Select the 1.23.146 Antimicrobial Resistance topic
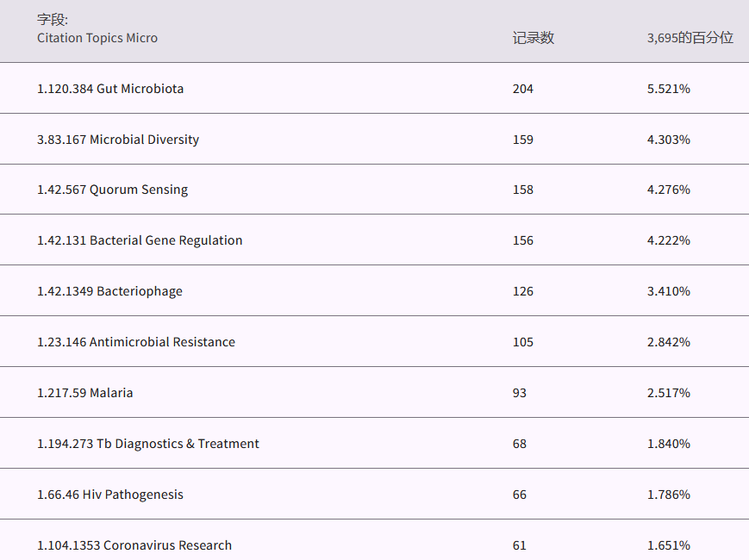This screenshot has width=749, height=560. (x=136, y=342)
